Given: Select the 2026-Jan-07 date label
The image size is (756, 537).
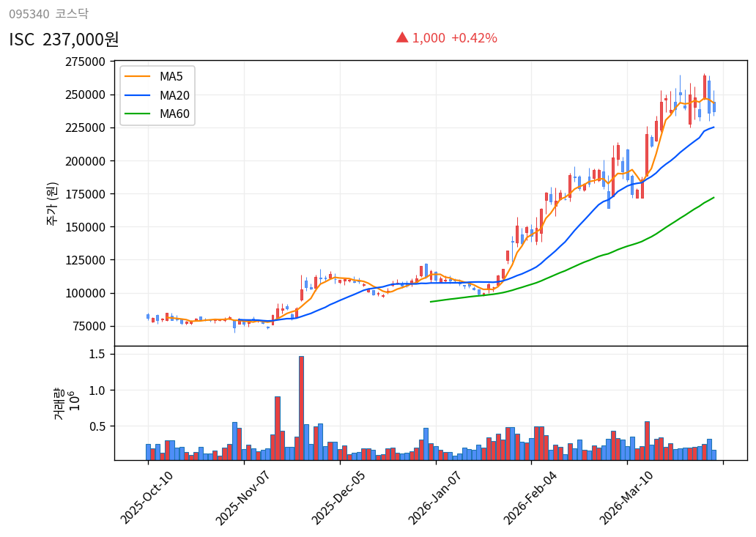Looking at the screenshot, I should coord(436,497).
